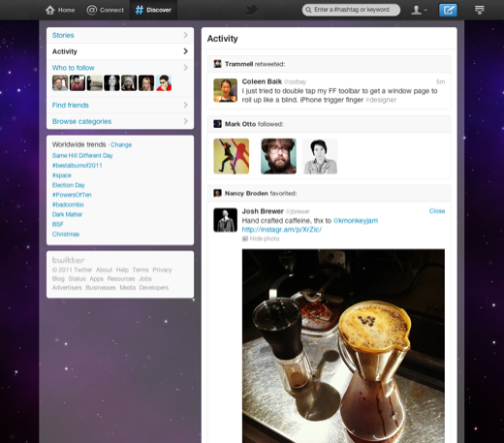Screen dimensions: 504x443
Task: Expand Who to follow via chevron
Action: (x=186, y=67)
